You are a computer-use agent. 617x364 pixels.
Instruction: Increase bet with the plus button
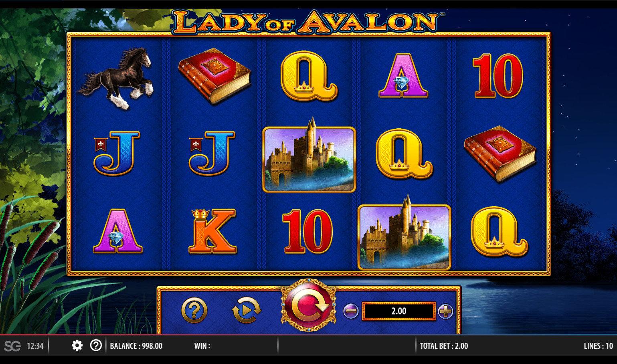[x=445, y=311]
